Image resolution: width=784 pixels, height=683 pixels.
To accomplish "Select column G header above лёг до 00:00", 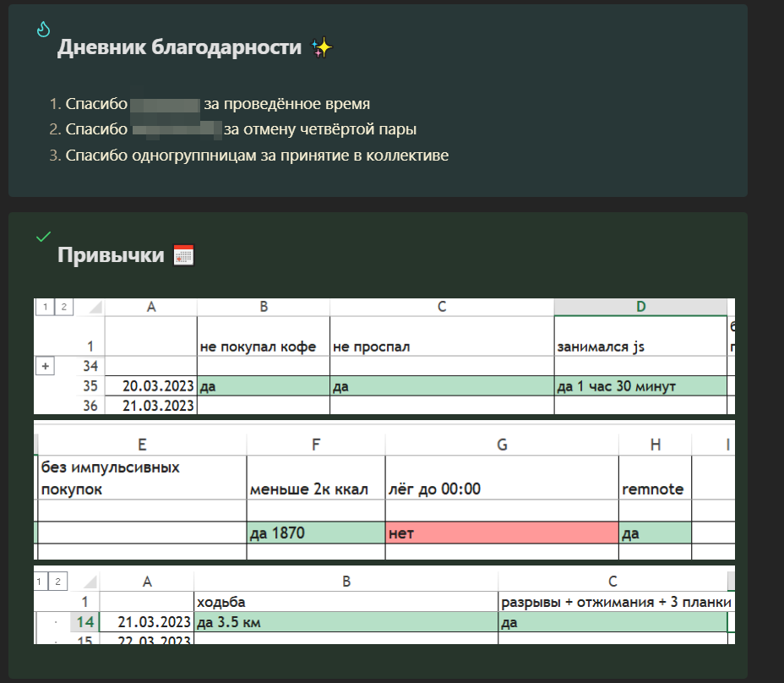I will tap(502, 444).
